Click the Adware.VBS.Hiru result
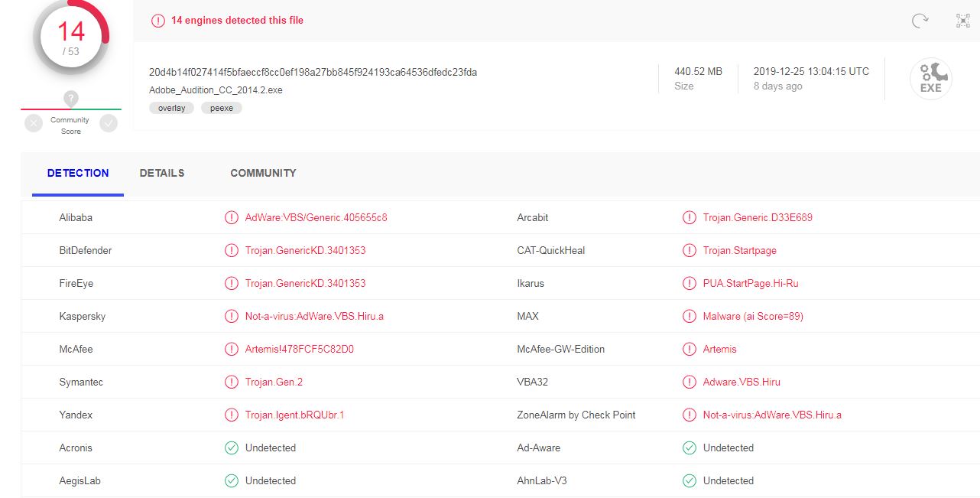Image resolution: width=980 pixels, height=498 pixels. [741, 382]
